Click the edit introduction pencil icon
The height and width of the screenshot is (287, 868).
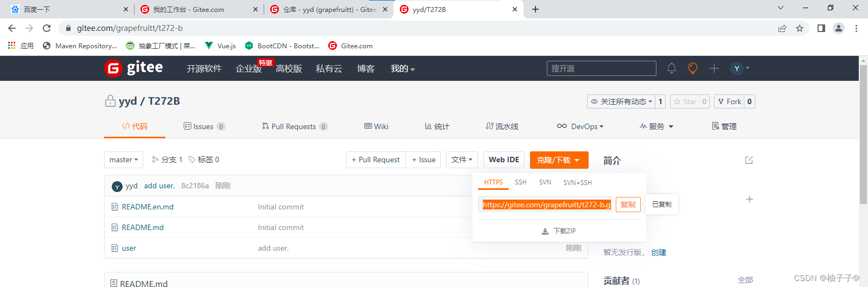[x=749, y=160]
